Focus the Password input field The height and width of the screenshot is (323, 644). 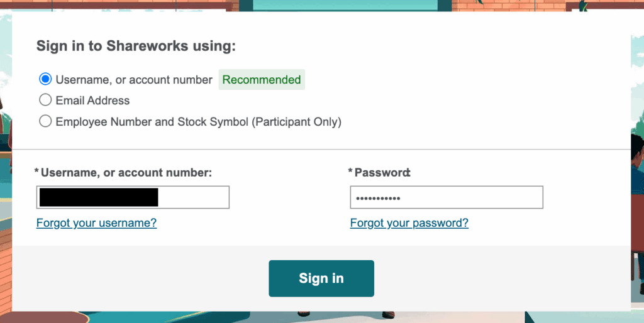click(447, 197)
